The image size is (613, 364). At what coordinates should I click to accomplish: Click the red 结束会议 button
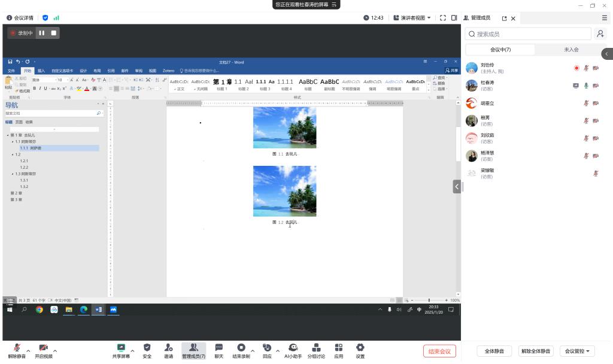pyautogui.click(x=439, y=351)
